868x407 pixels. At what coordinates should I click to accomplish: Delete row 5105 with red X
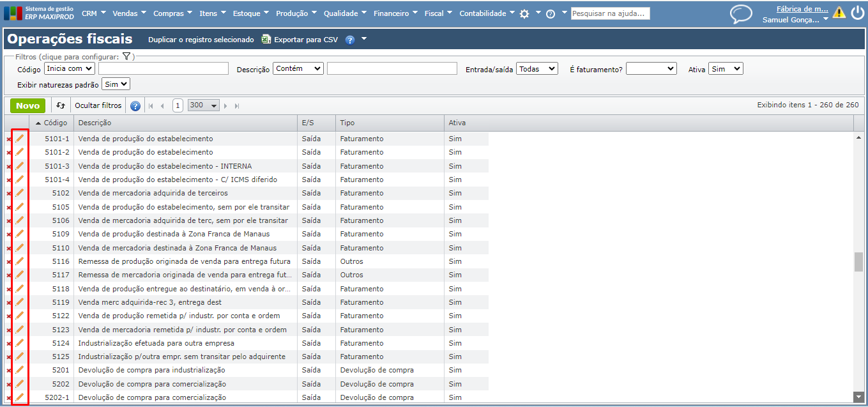tap(9, 208)
